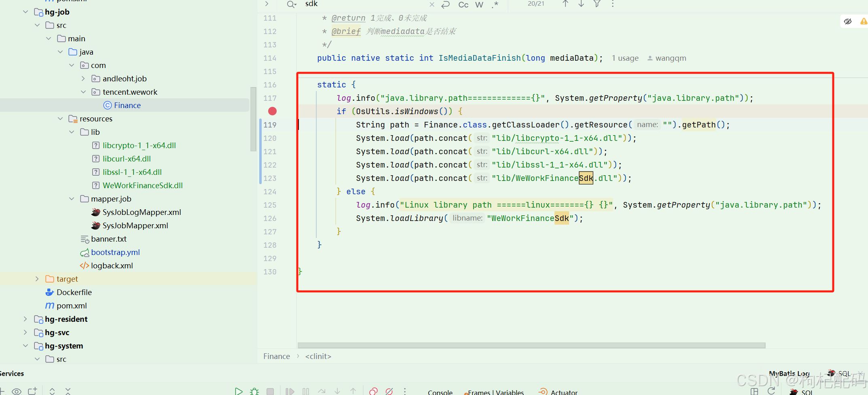
Task: Click Step Into down-arrow icon
Action: [x=337, y=391]
